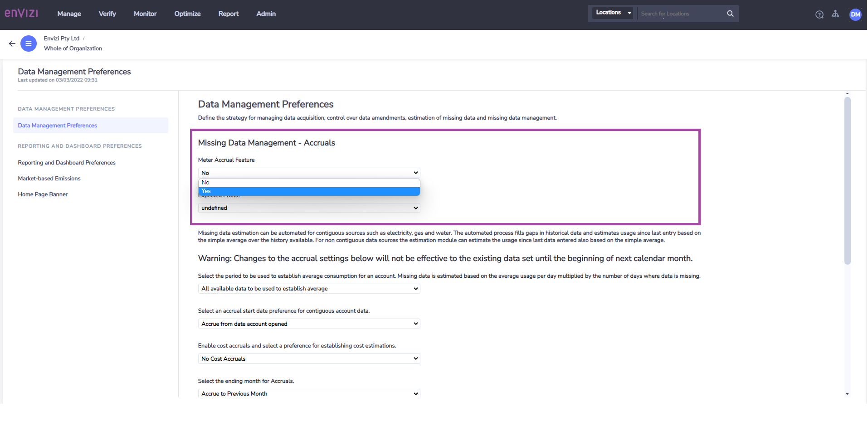
Task: Click the Envizi Pty Ltd breadcrumb
Action: point(62,39)
